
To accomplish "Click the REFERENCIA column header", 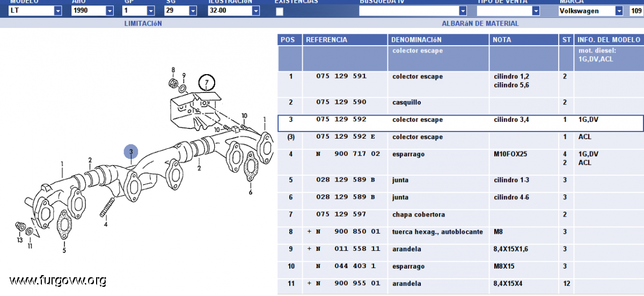I will [345, 40].
